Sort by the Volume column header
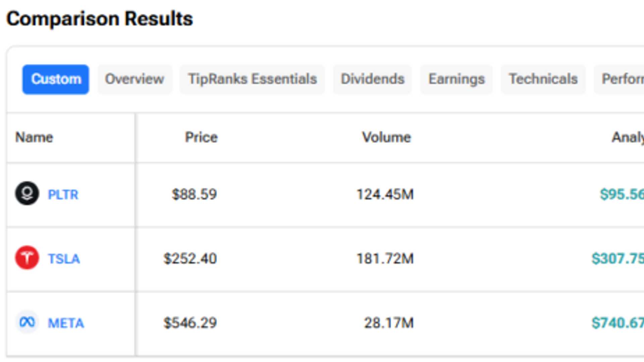 click(386, 137)
